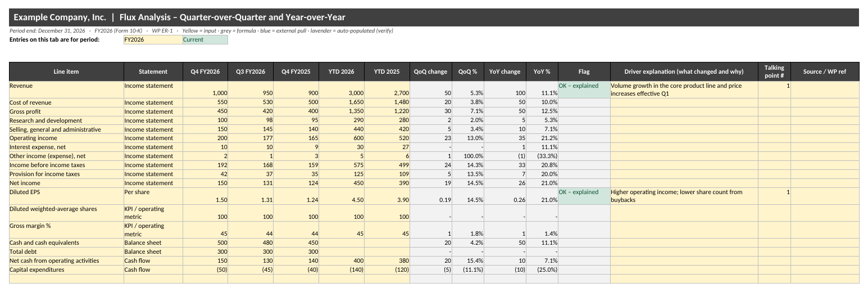Screen dimensions: 868x292
Task: Select the 'YTD 2025' column header
Action: (387, 71)
